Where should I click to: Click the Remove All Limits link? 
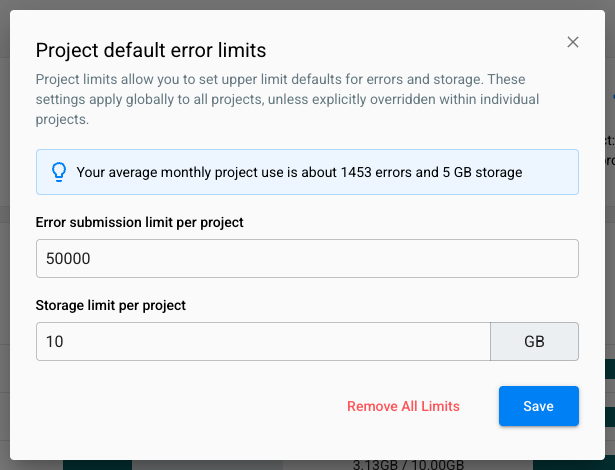point(403,406)
